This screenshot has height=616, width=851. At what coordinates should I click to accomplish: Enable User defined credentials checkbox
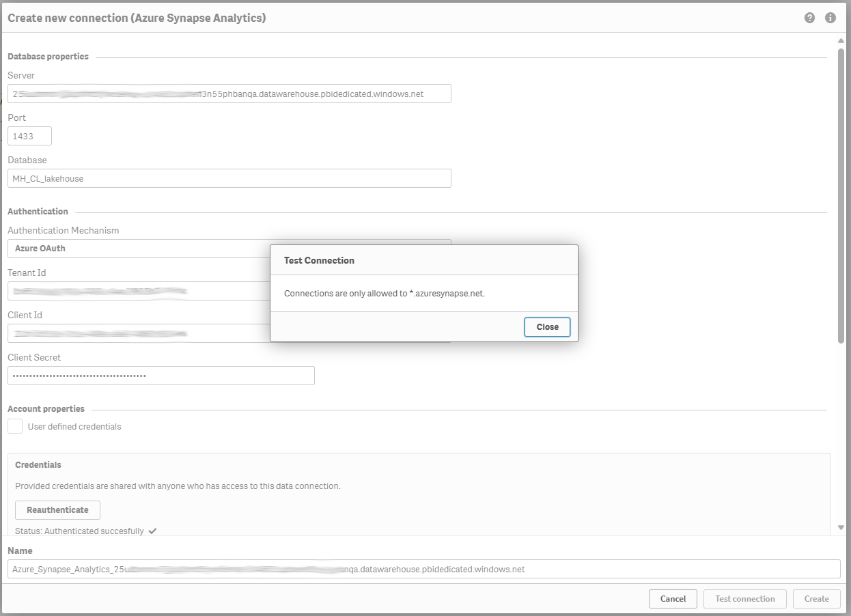[x=15, y=426]
